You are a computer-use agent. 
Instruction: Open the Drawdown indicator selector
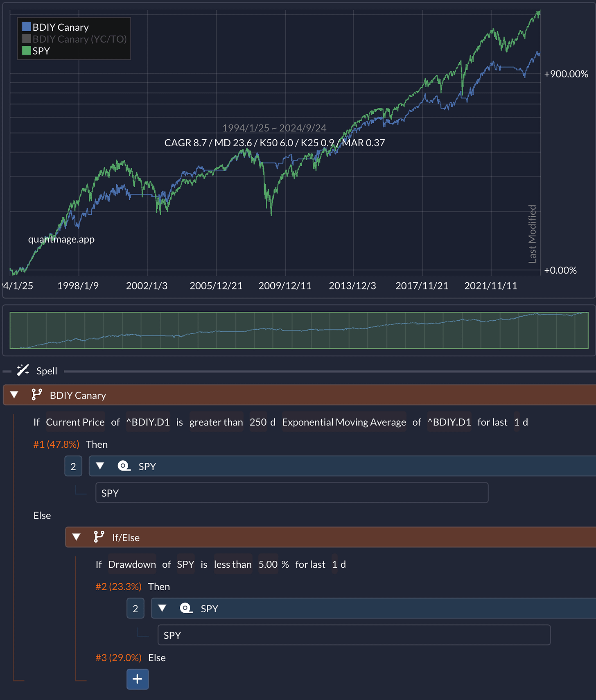coord(132,564)
